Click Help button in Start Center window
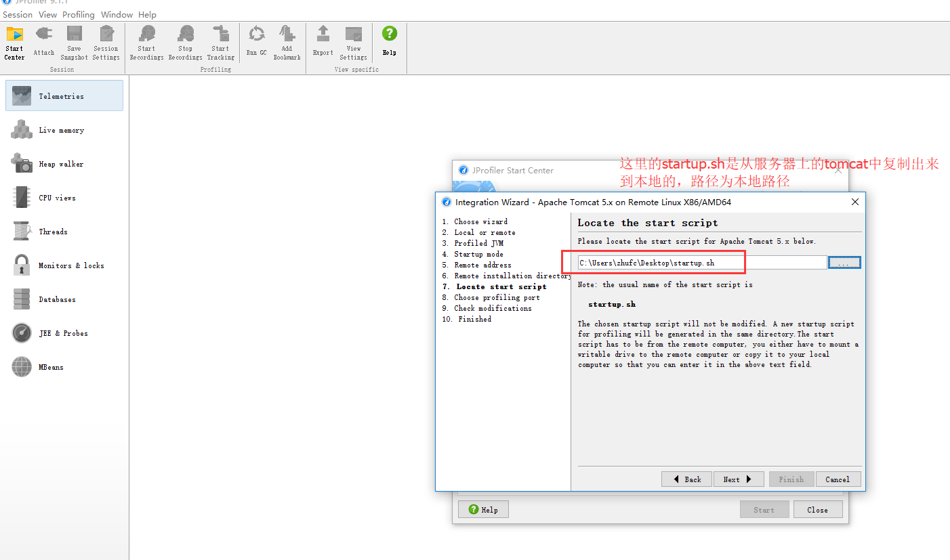 click(483, 510)
